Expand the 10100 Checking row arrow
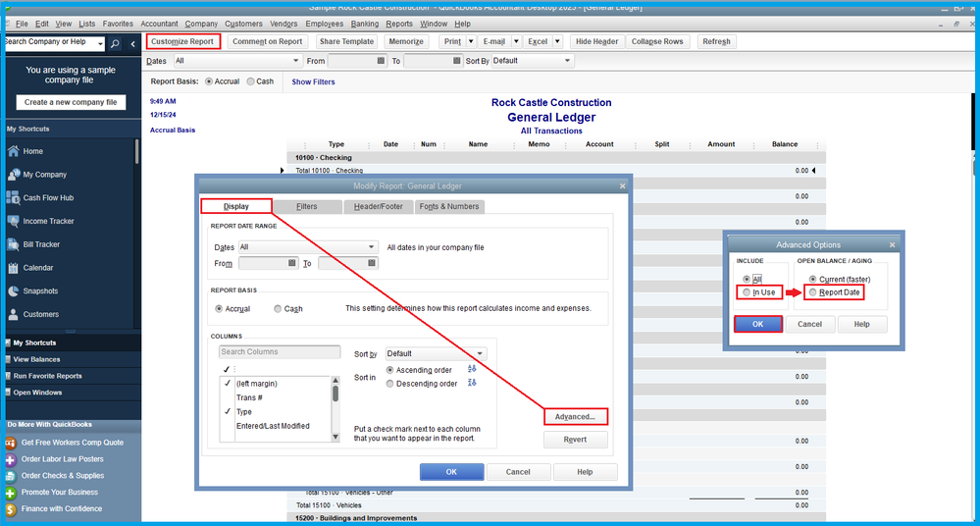This screenshot has width=980, height=526. pos(283,170)
